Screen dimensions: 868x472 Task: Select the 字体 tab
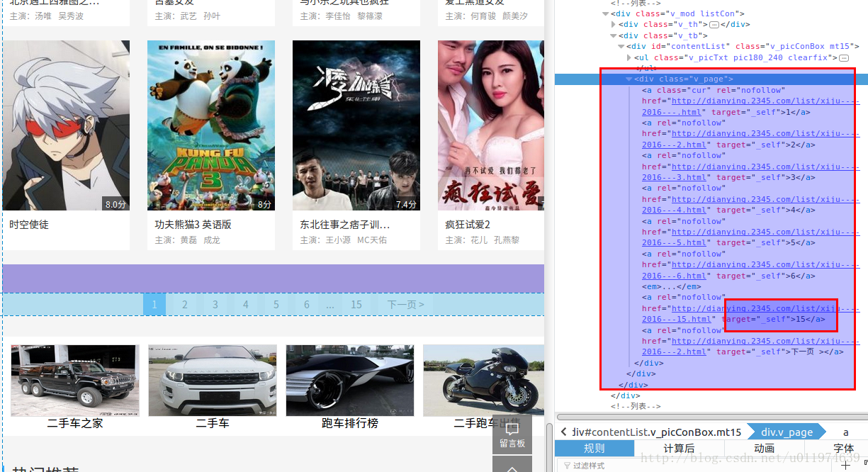click(845, 448)
